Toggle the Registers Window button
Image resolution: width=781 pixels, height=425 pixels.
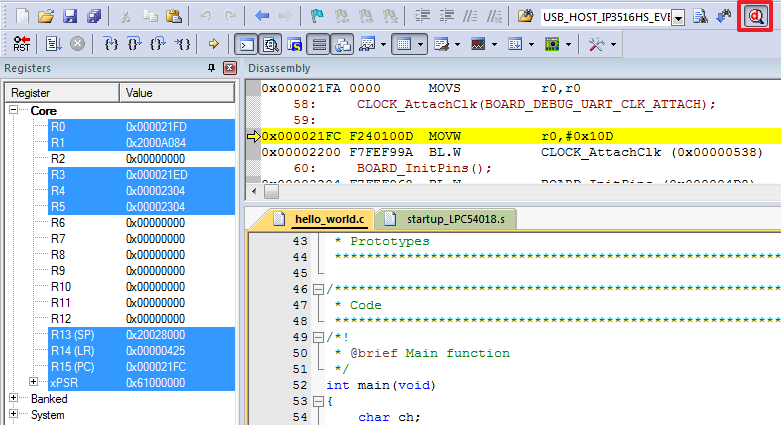coord(319,44)
